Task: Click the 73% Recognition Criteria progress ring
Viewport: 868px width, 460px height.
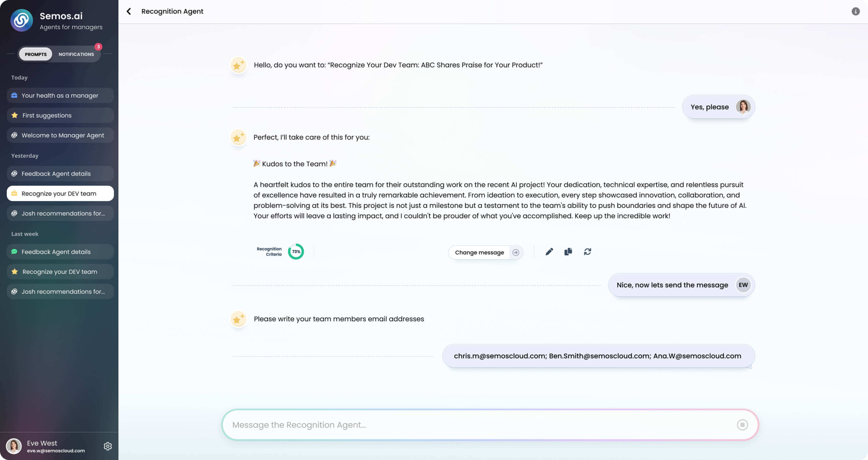Action: 296,252
